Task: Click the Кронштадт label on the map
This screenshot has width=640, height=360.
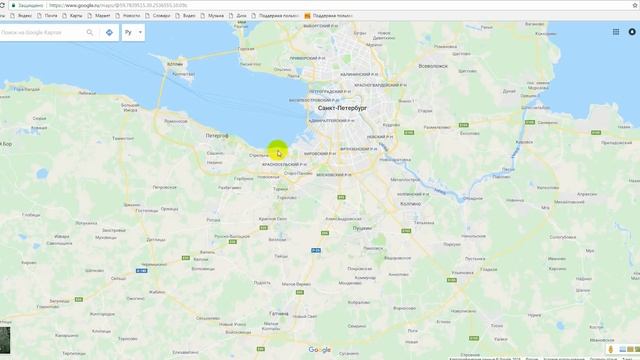Action: coord(183,74)
